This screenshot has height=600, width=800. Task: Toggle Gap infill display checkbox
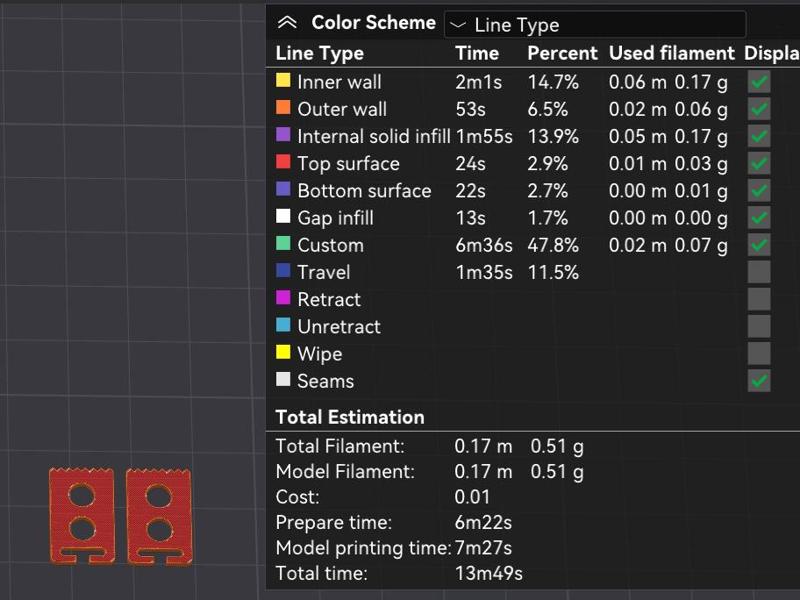click(x=759, y=218)
